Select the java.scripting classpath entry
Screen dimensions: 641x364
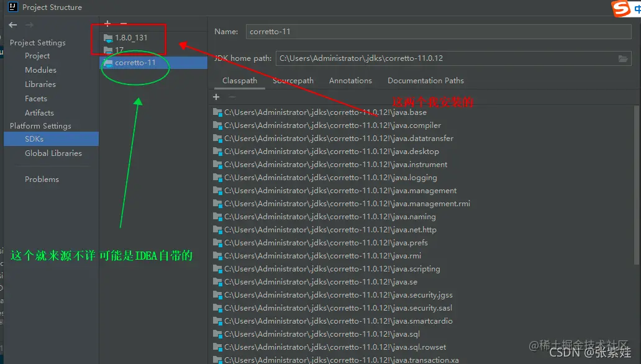(327, 269)
